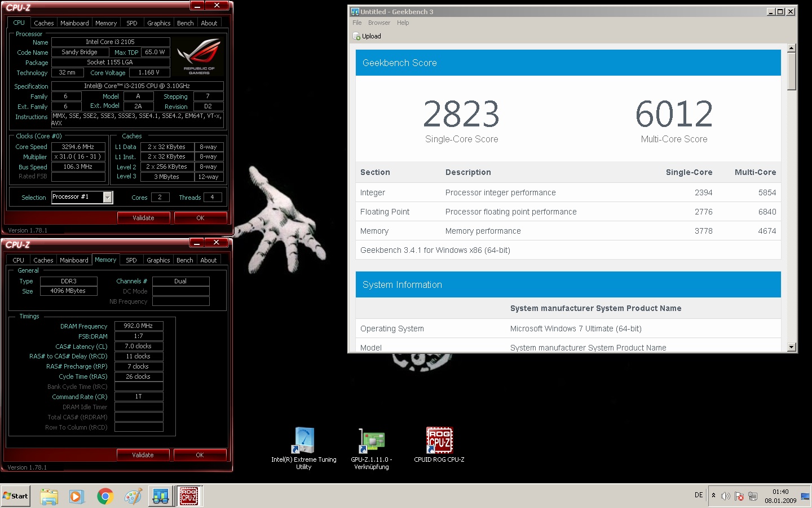The width and height of the screenshot is (812, 508).
Task: Switch to Caches tab in bottom CPU-Z window
Action: [43, 260]
